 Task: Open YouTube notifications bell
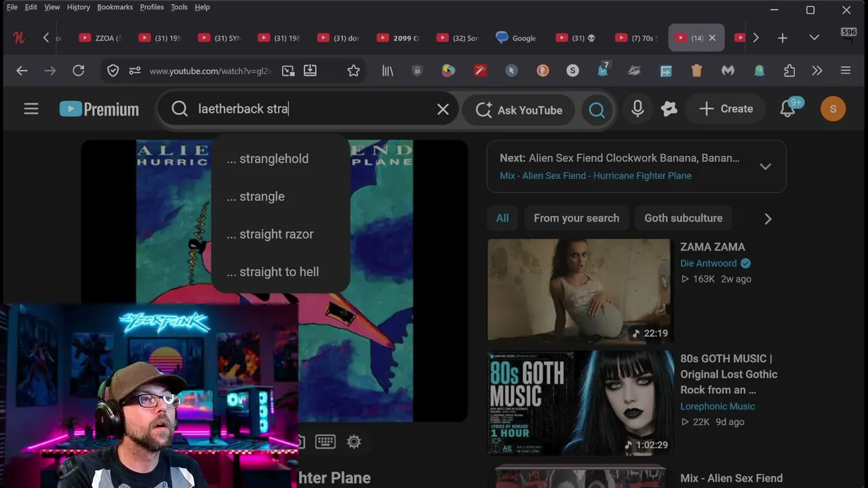(787, 109)
